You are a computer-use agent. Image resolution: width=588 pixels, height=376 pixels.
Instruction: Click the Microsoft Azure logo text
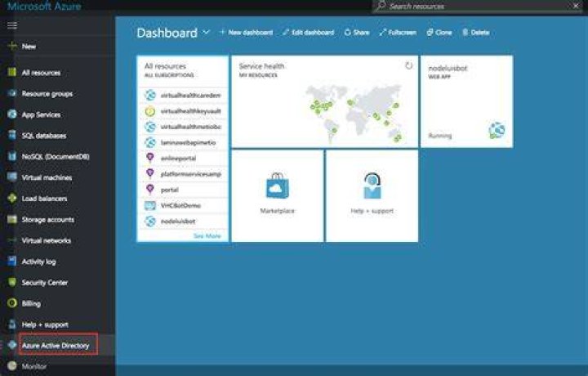[44, 6]
